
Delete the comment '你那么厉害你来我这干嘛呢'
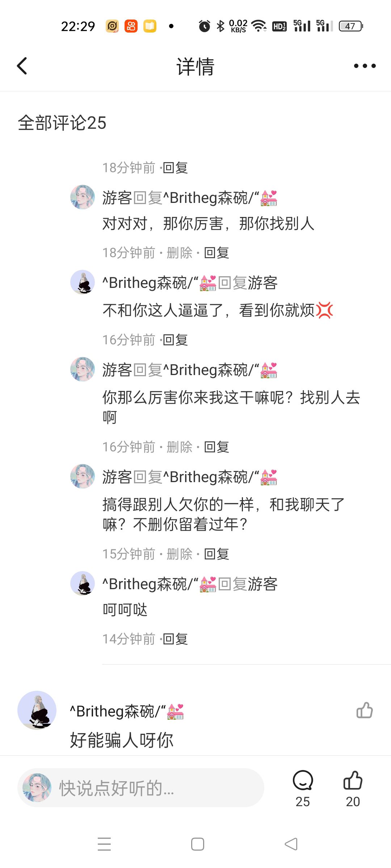[180, 447]
